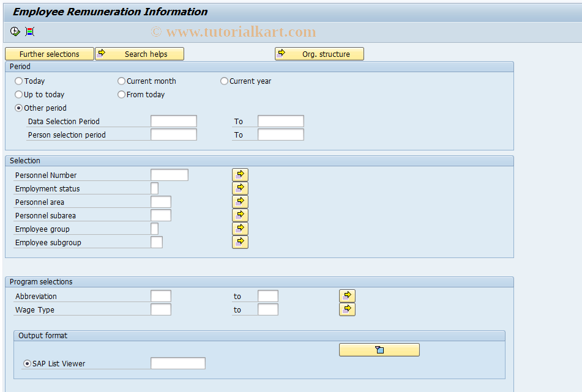This screenshot has height=392, width=582.
Task: Select the Today period option
Action: (x=19, y=81)
